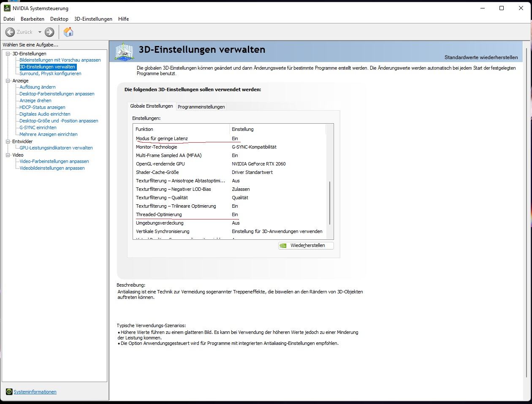This screenshot has width=532, height=404.
Task: Click the settings list scrollbar thumb
Action: coord(330,203)
